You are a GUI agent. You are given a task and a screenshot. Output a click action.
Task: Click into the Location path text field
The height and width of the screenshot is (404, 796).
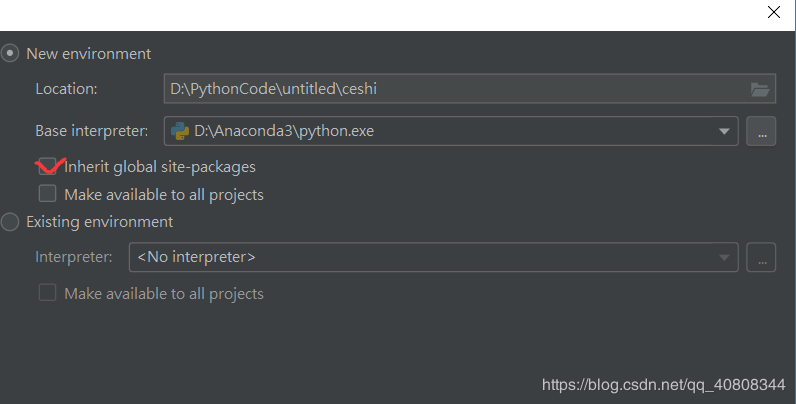pos(450,89)
